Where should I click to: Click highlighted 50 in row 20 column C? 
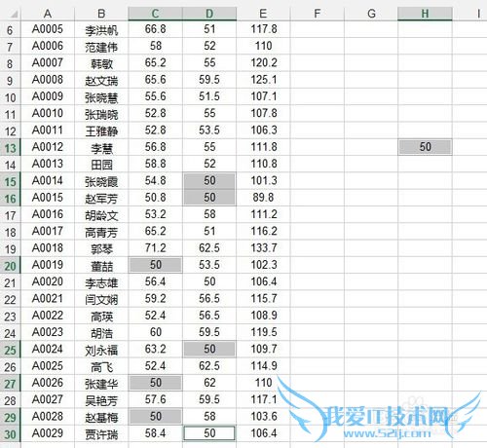(x=156, y=265)
